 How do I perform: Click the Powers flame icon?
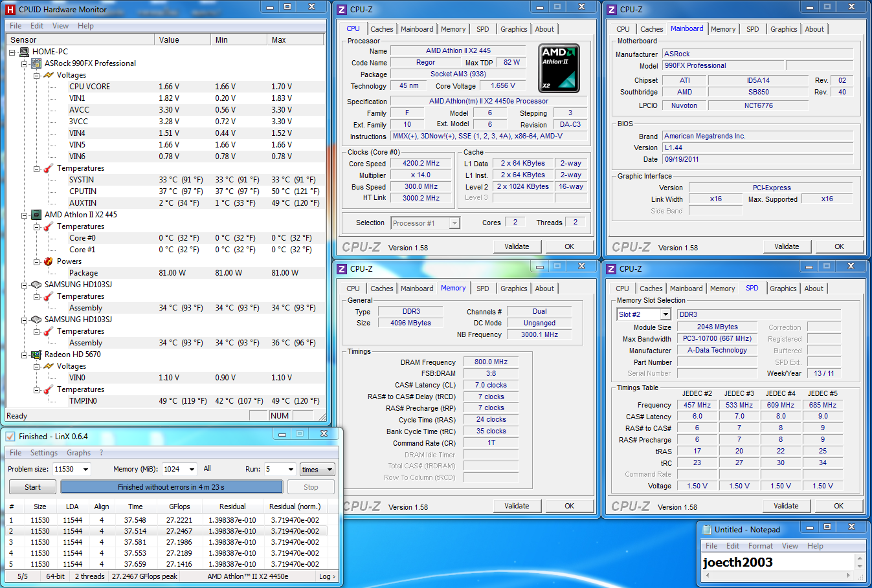coord(49,261)
